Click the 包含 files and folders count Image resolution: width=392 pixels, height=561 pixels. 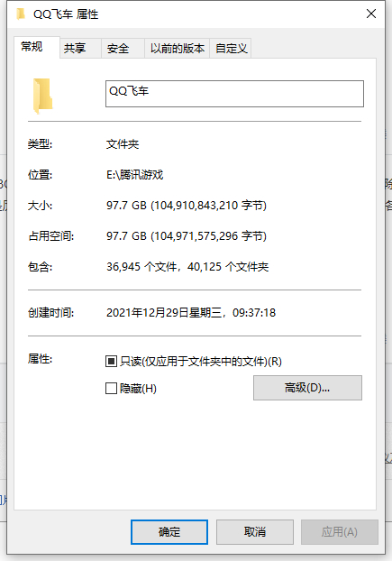187,267
